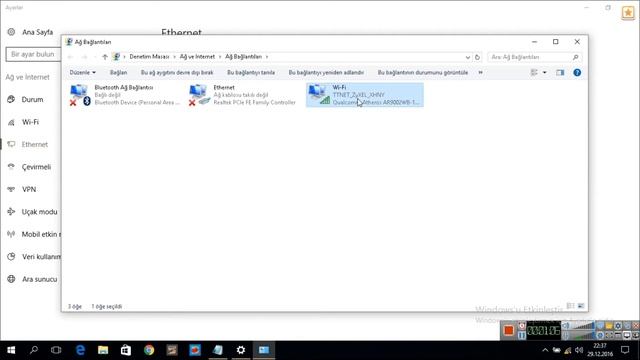Click the volume speaker tray icon
The height and width of the screenshot is (360, 640).
pos(579,350)
